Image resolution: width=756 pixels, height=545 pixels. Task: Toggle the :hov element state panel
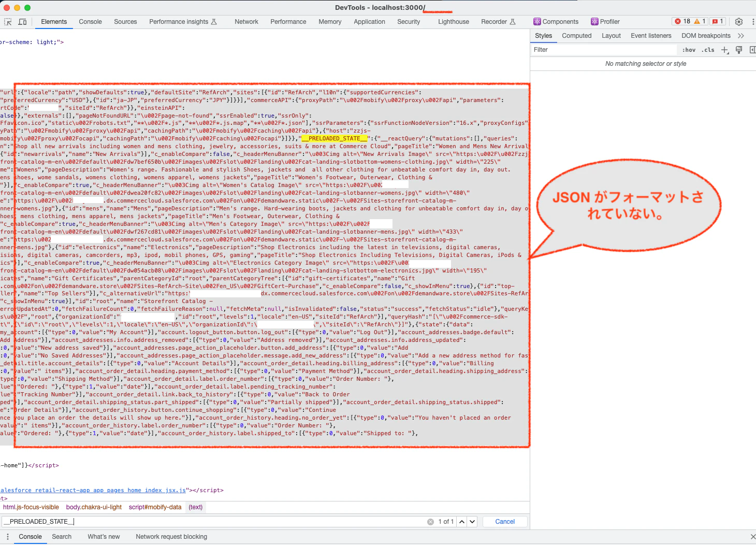(x=689, y=50)
